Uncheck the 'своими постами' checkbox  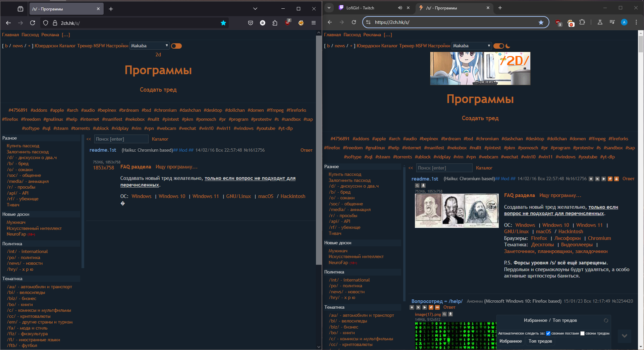click(548, 333)
